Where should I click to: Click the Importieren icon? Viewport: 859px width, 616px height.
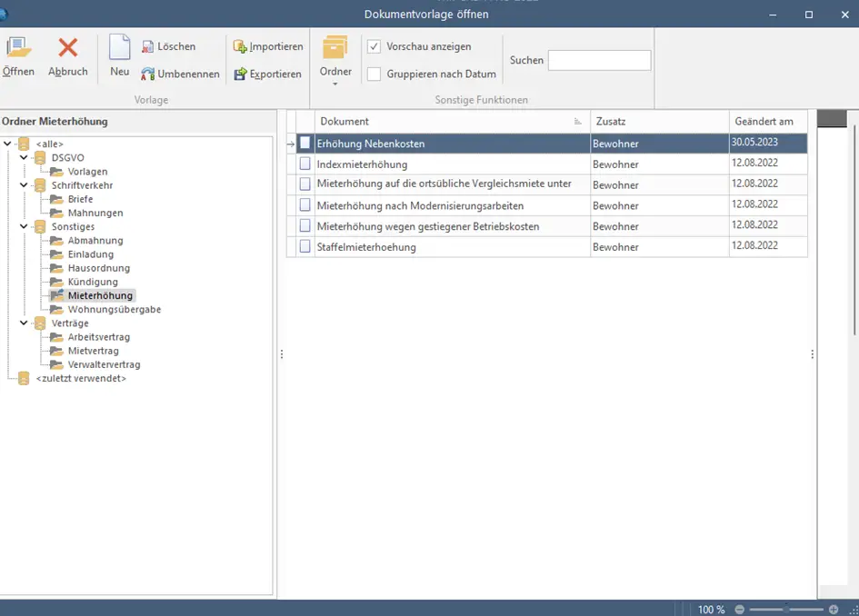239,47
